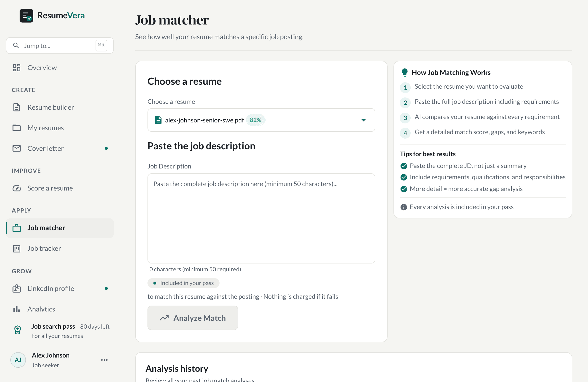Open the alex-johnson-senior-swe.pdf resume selector
The image size is (588, 382).
[x=261, y=120]
